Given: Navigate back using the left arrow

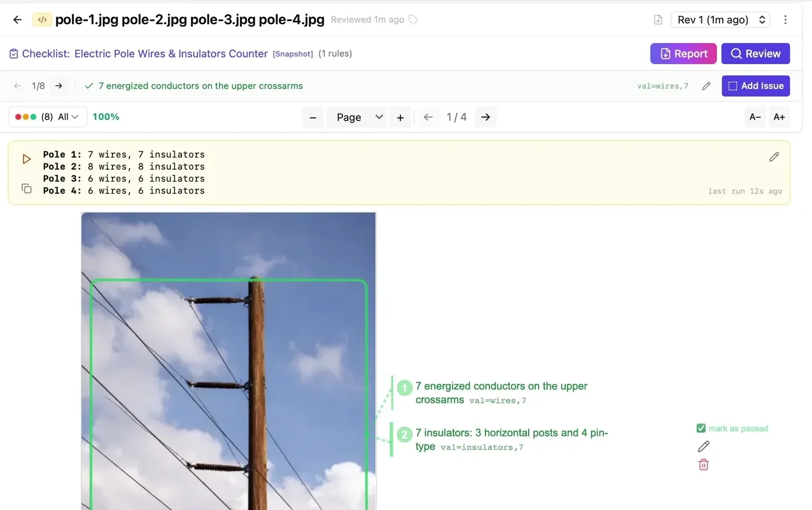Looking at the screenshot, I should click(17, 19).
